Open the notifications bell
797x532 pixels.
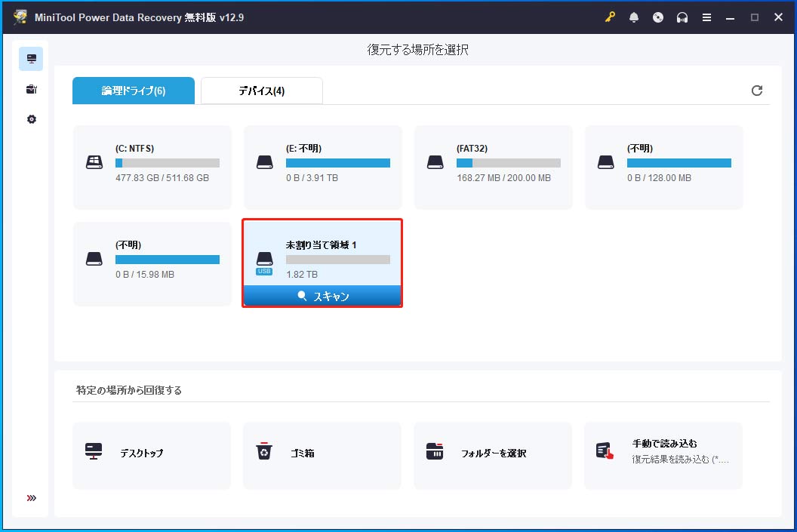[634, 17]
